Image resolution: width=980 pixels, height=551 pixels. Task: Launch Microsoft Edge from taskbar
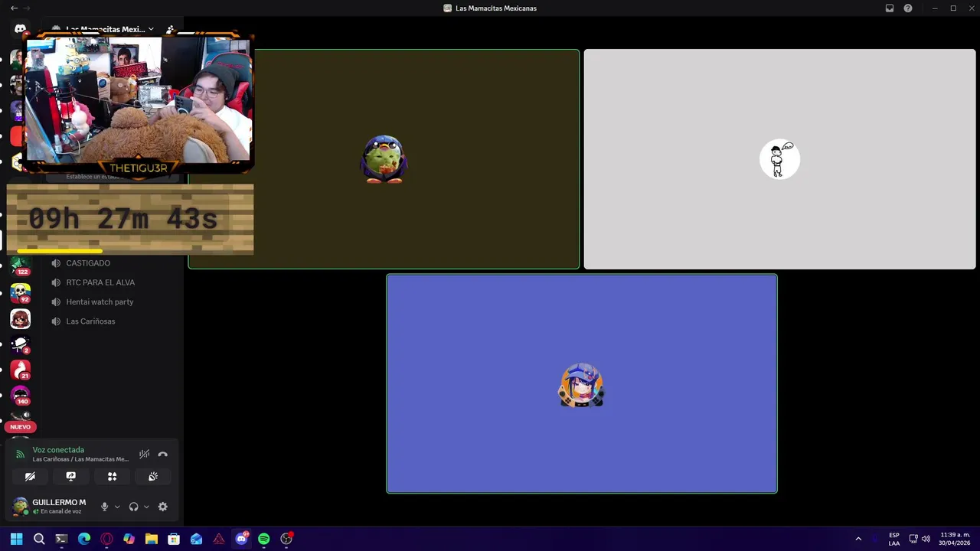[x=84, y=539]
